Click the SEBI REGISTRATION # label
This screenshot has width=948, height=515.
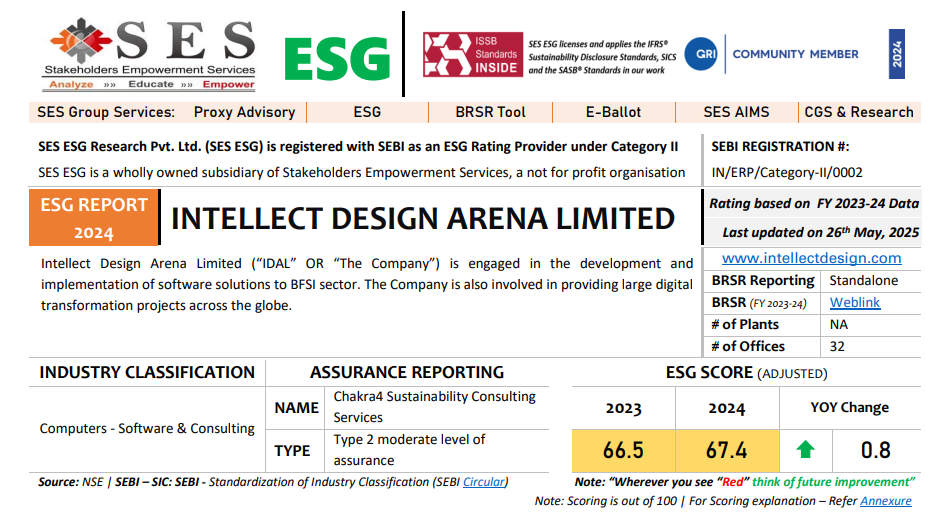click(x=780, y=147)
